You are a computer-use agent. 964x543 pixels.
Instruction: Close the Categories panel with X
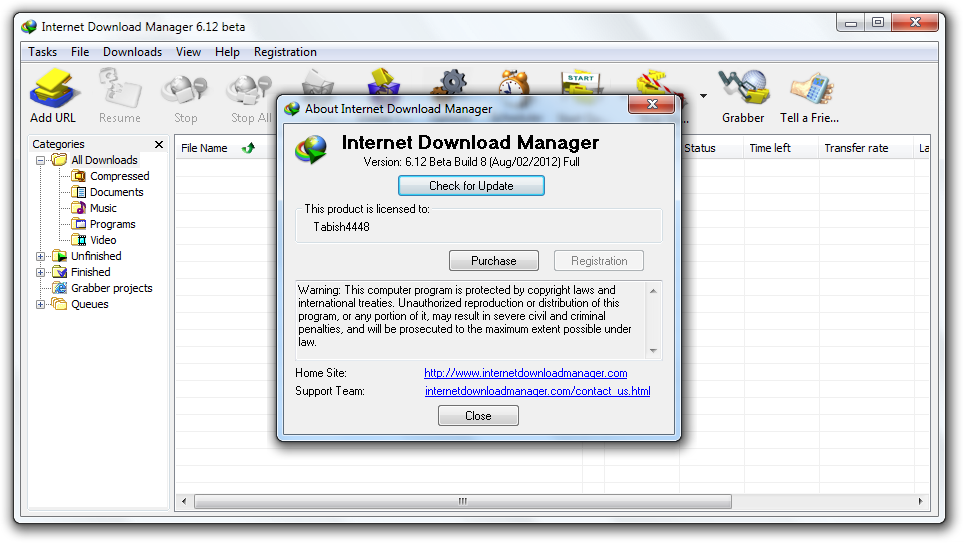pos(159,144)
